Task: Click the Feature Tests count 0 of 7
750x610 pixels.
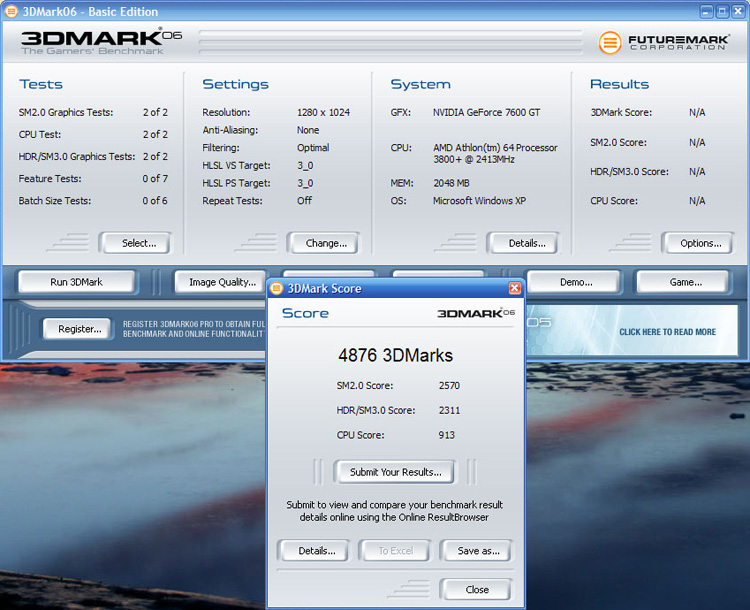Action: coord(155,178)
